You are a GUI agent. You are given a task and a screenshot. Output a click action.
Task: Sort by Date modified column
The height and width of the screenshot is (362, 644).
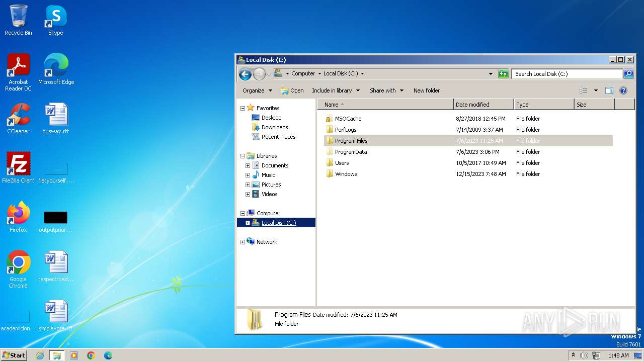[x=484, y=105]
